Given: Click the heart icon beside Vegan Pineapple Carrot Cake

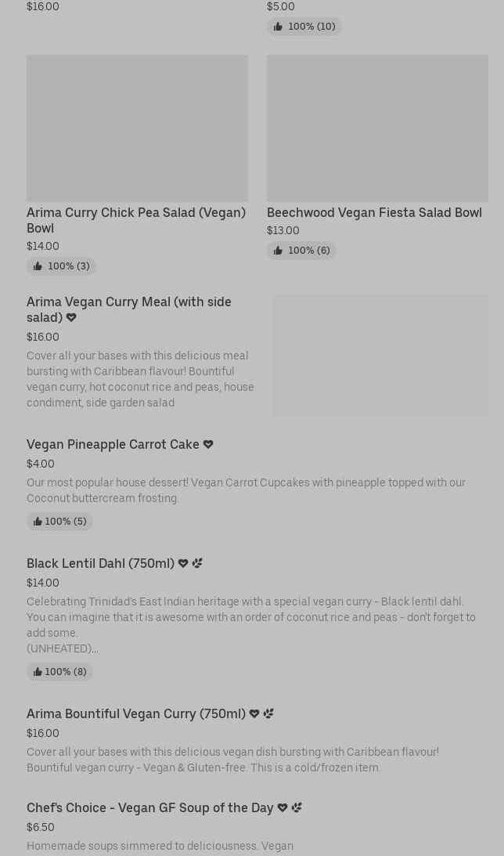Looking at the screenshot, I should click(208, 444).
